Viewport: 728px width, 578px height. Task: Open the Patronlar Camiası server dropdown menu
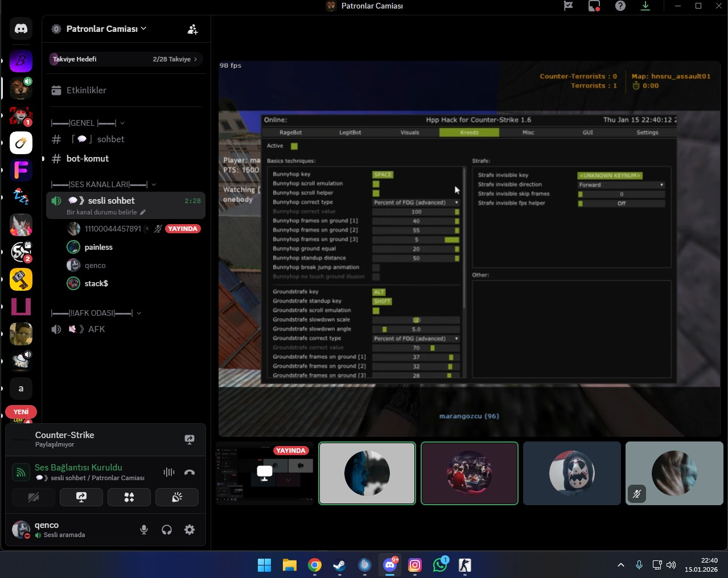(106, 28)
